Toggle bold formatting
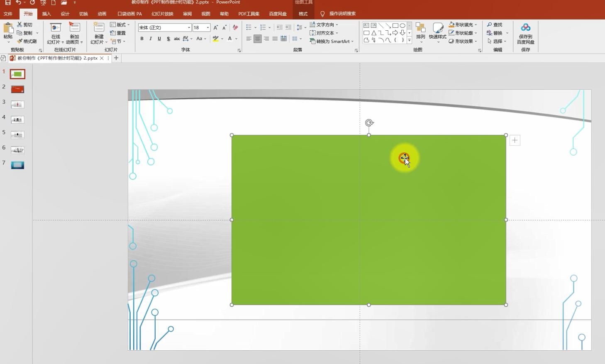 (142, 39)
